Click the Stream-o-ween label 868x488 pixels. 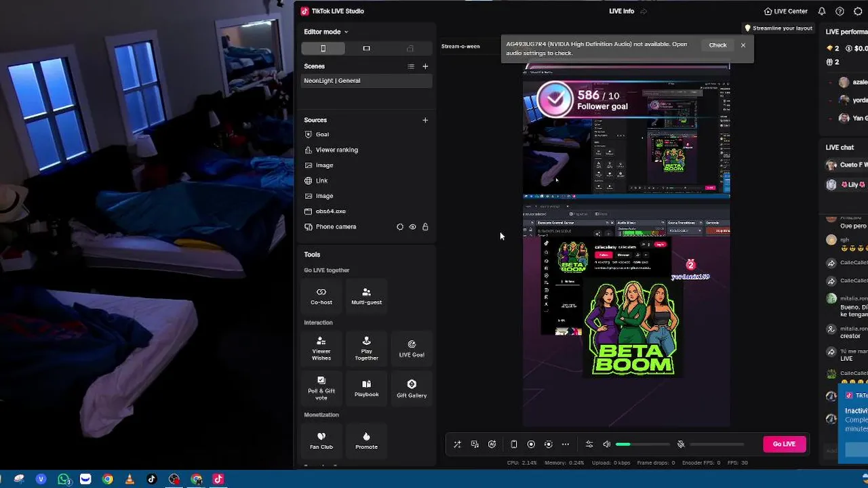coord(460,47)
